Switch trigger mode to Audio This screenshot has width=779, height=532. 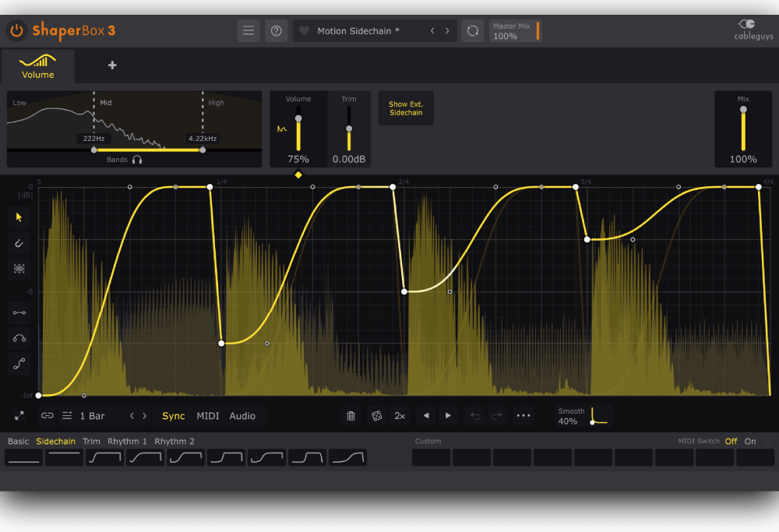[x=242, y=416]
